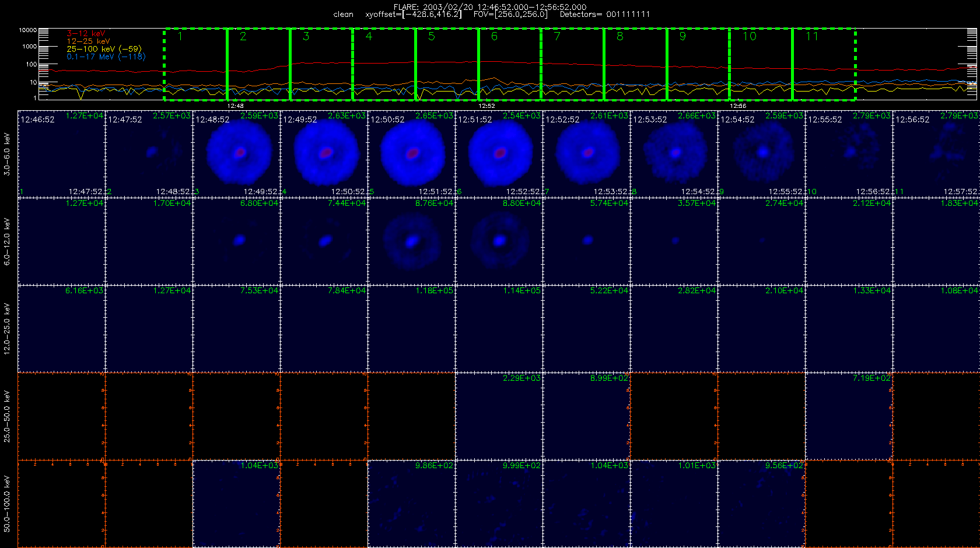Open the 6.0-12.0 keV image labeled 6.80E+04
Viewport: 980px width, 548px height.
(237, 241)
